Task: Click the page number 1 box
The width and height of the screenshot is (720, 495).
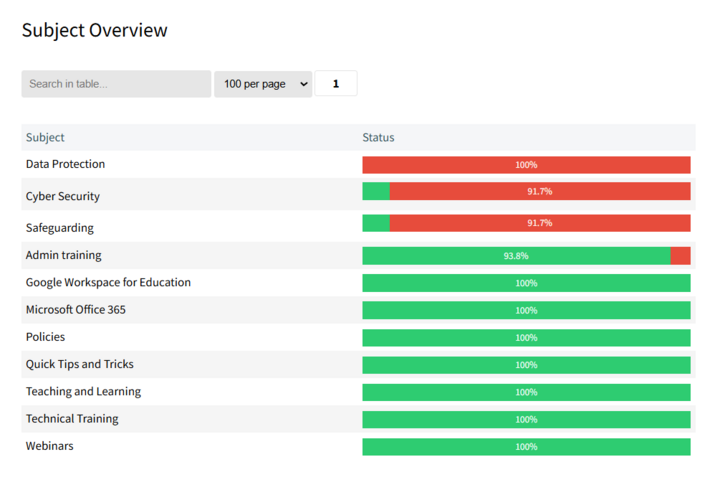Action: pyautogui.click(x=336, y=84)
